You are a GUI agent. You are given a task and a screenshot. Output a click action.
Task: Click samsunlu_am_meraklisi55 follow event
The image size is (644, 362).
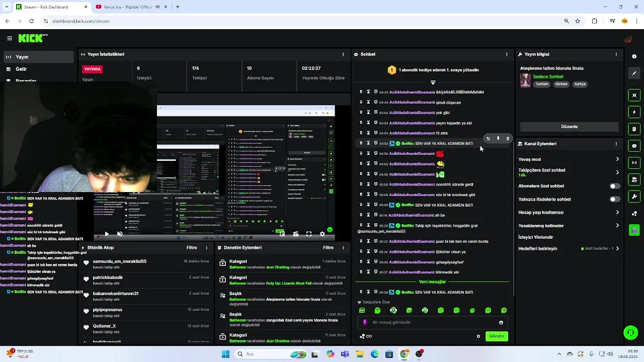point(146,264)
